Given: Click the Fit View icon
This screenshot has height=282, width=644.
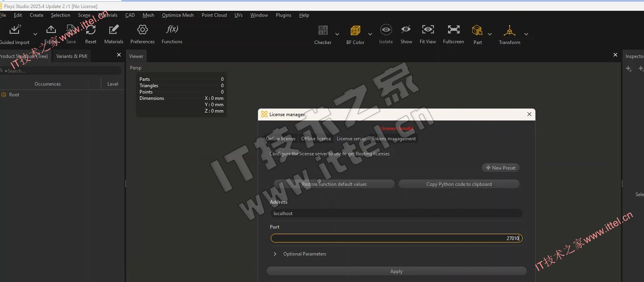Looking at the screenshot, I should point(428,30).
